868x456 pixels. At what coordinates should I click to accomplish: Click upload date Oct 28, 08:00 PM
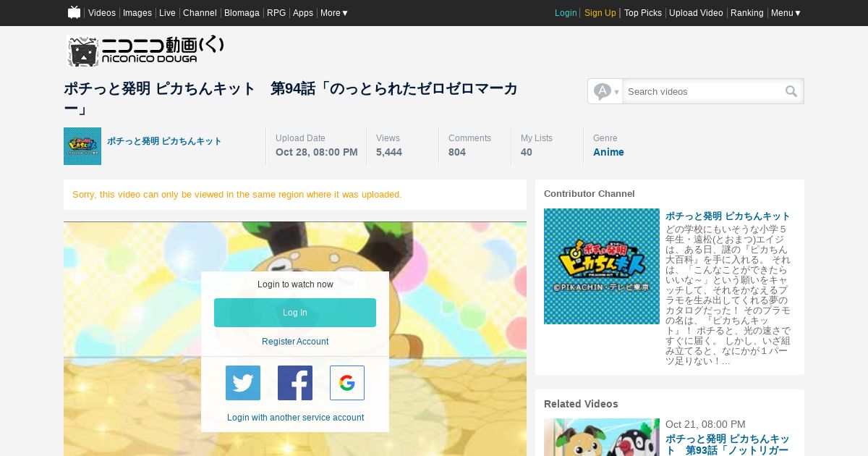317,152
